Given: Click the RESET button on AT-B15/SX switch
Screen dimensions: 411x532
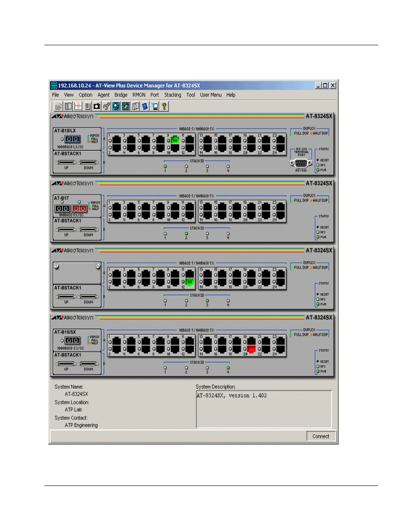Looking at the screenshot, I should tap(318, 362).
